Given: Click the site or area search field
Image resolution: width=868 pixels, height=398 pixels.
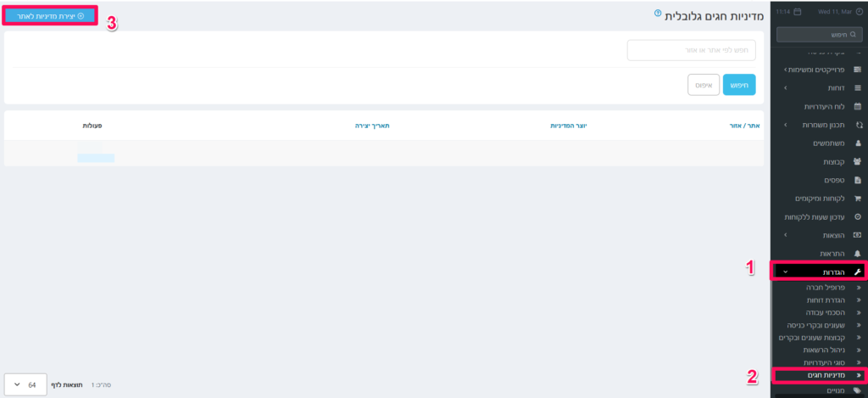Looking at the screenshot, I should [x=691, y=50].
